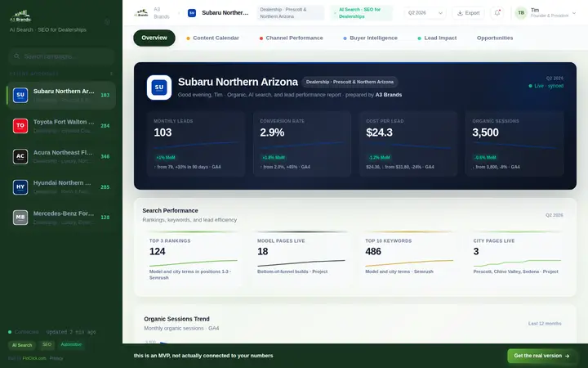
Task: Open the Cost Per Lead $24.3 card
Action: click(x=408, y=144)
